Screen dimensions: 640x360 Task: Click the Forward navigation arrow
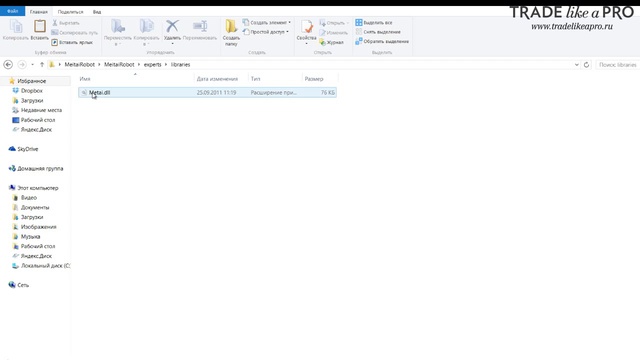pos(22,64)
